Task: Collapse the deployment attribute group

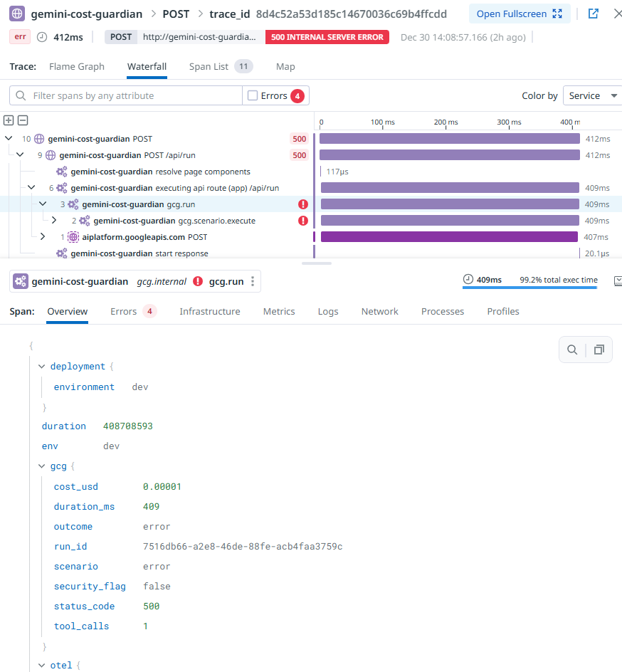Action: pyautogui.click(x=41, y=367)
